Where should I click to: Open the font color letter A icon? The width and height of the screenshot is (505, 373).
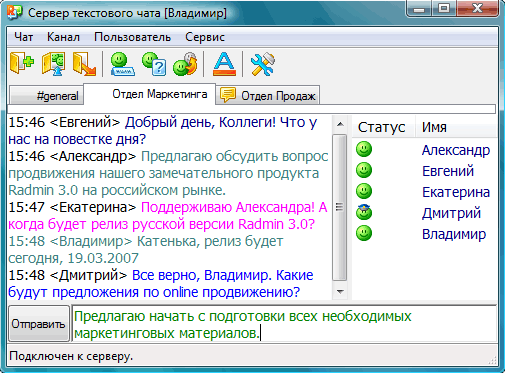tap(224, 64)
